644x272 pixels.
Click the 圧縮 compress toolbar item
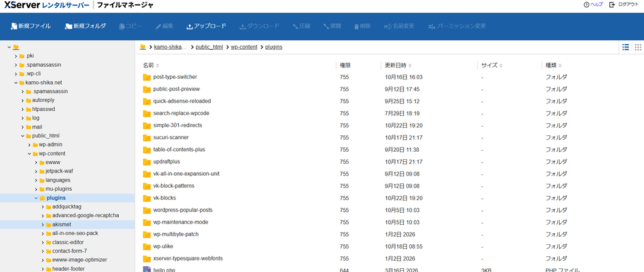301,26
